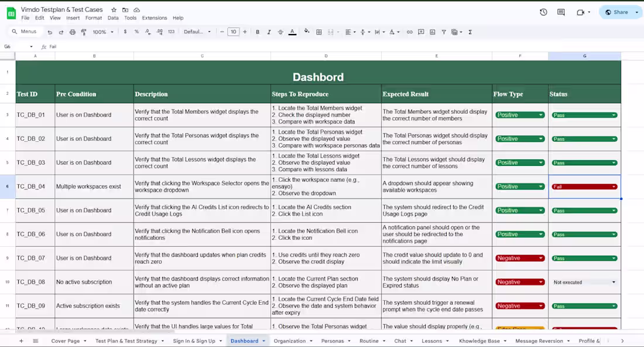Select the row 6 header
Screen dimensions: 644x347
click(x=8, y=186)
